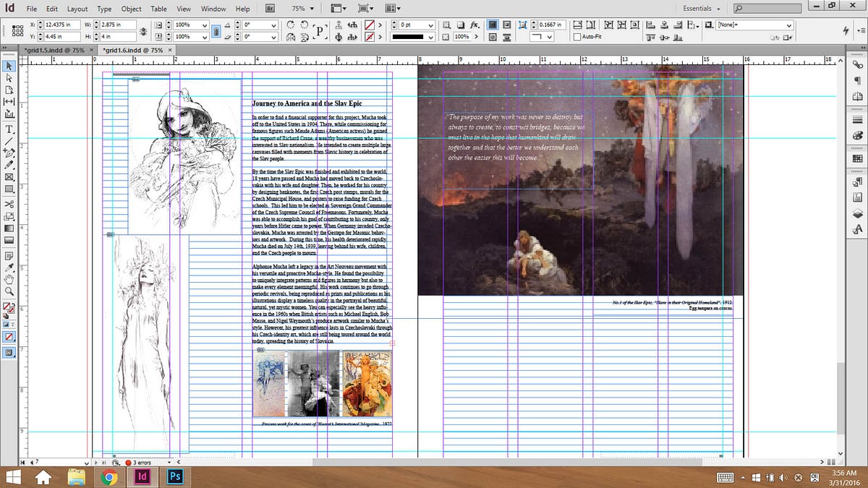Select the Pencil tool
Image resolution: width=868 pixels, height=488 pixels.
coord(9,165)
